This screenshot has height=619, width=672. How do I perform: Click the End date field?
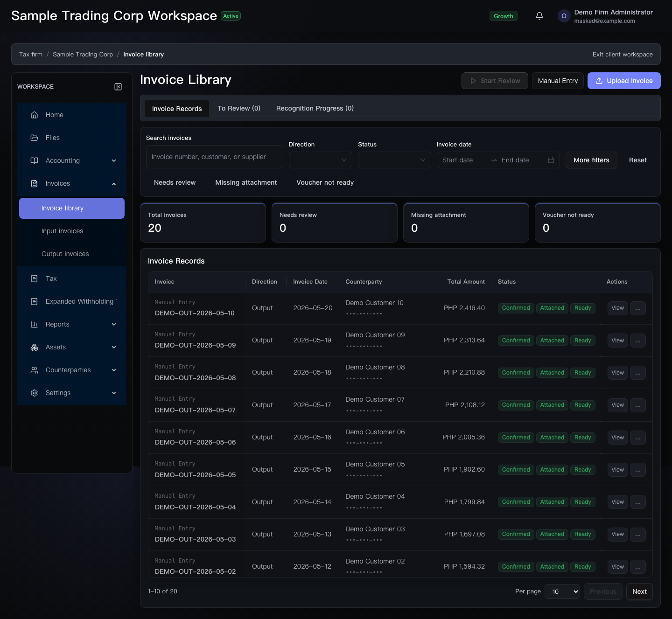[x=523, y=160]
